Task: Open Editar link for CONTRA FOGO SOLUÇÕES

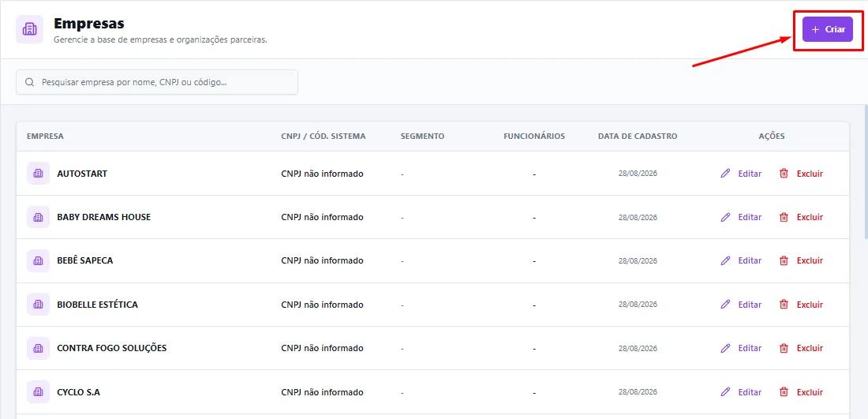Action: point(750,348)
